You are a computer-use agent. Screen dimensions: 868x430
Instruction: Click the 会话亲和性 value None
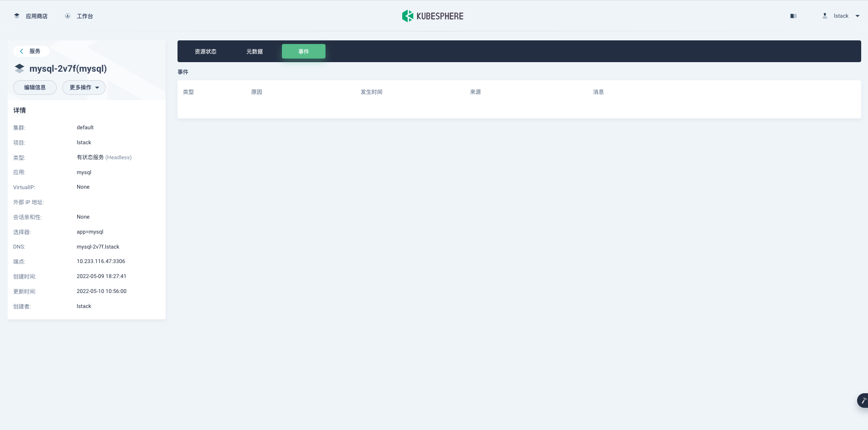tap(83, 217)
